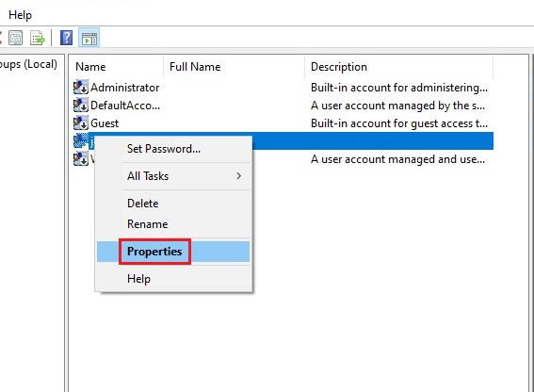Open the Help menu in menu bar

click(20, 15)
